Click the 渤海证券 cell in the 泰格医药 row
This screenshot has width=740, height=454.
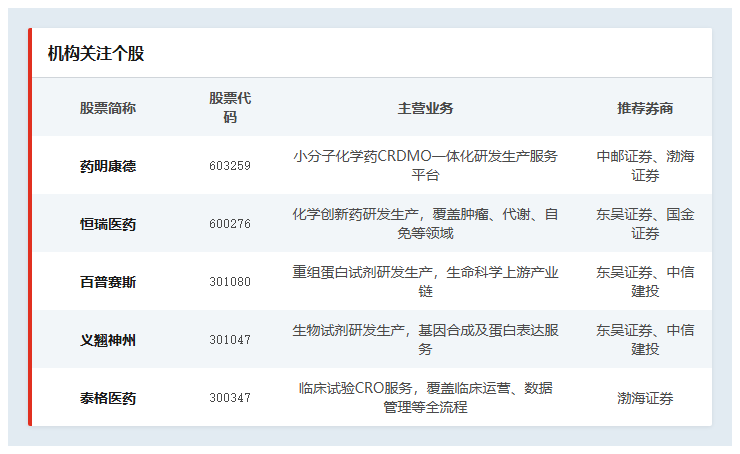(645, 398)
